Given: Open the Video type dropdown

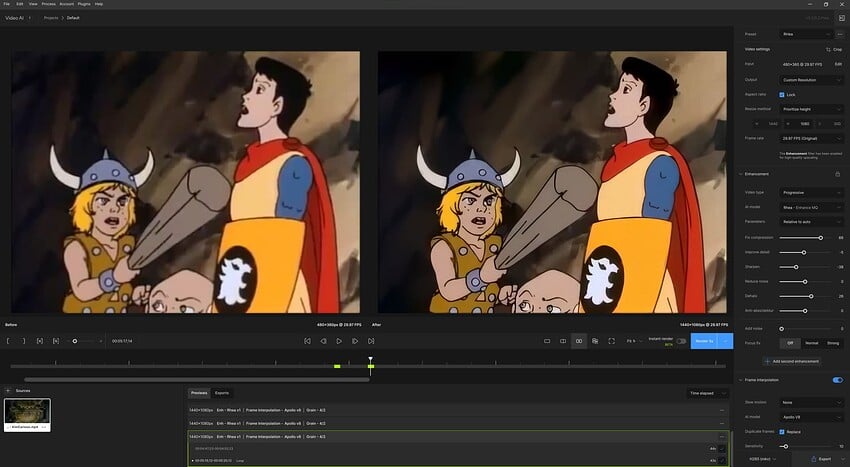Looking at the screenshot, I should coord(812,193).
